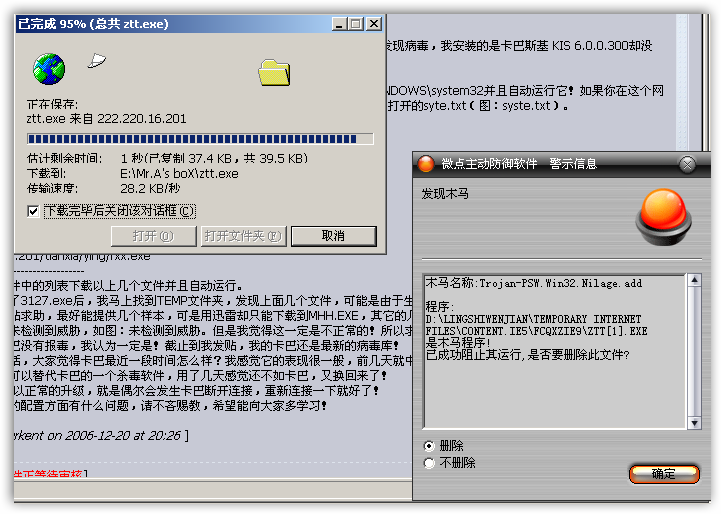This screenshot has width=722, height=515.
Task: Click the 确定 button
Action: click(x=664, y=474)
